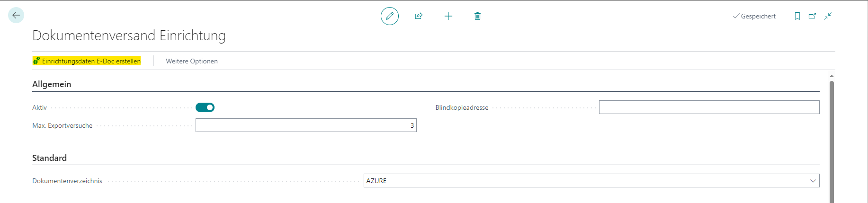868x203 pixels.
Task: Click the AZURE value in Dokumentenverzeichnis
Action: [376, 181]
